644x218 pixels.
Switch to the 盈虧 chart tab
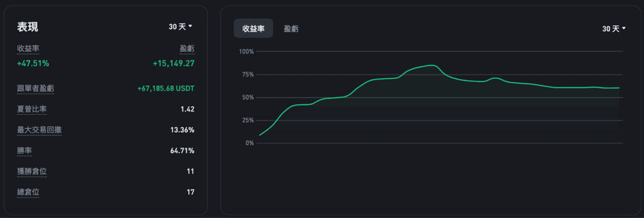tap(291, 28)
